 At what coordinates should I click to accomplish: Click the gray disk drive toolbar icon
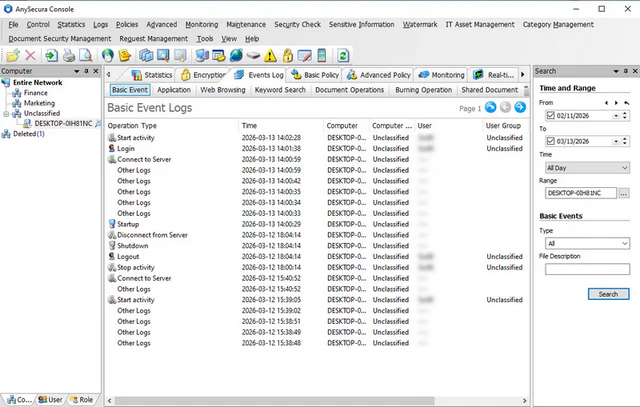click(253, 55)
